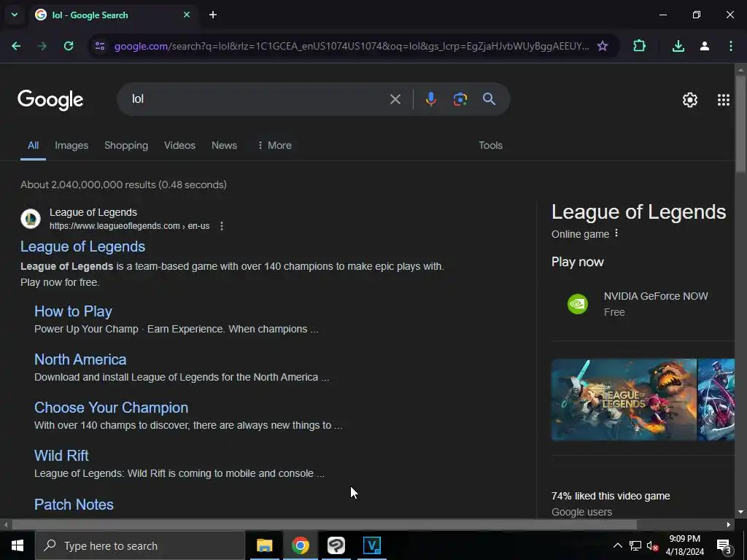Viewport: 747px width, 560px height.
Task: Open Google quick settings gear
Action: click(x=690, y=99)
